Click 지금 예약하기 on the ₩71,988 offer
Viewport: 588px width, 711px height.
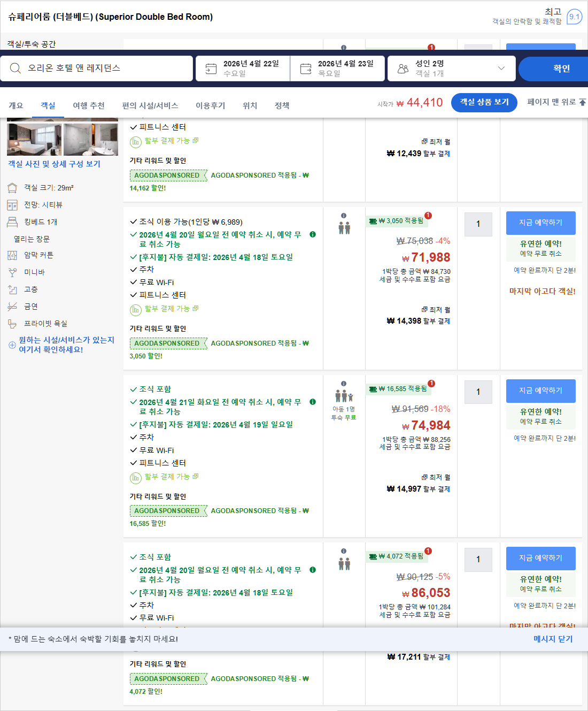click(540, 223)
